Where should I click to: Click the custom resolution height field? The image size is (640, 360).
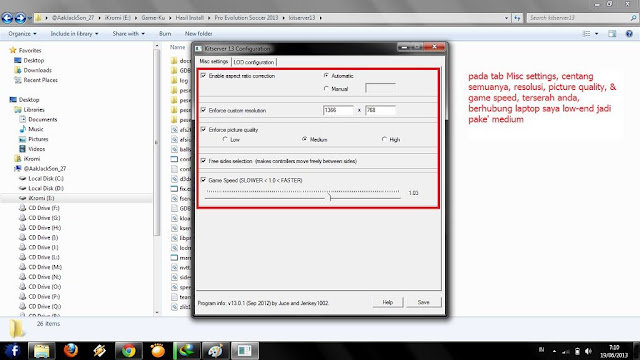[380, 110]
